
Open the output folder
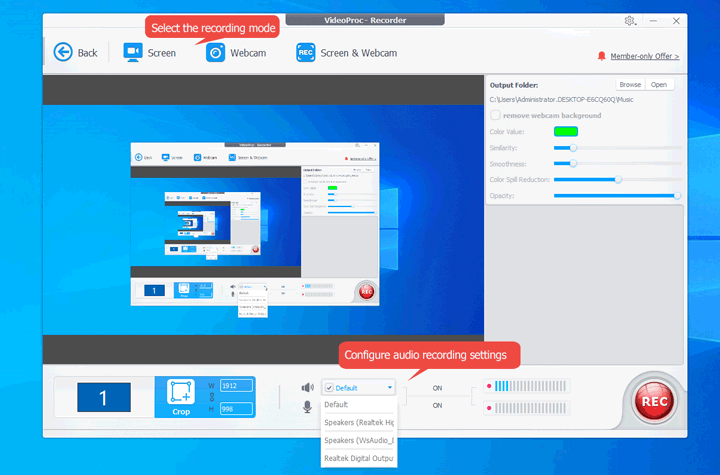659,85
